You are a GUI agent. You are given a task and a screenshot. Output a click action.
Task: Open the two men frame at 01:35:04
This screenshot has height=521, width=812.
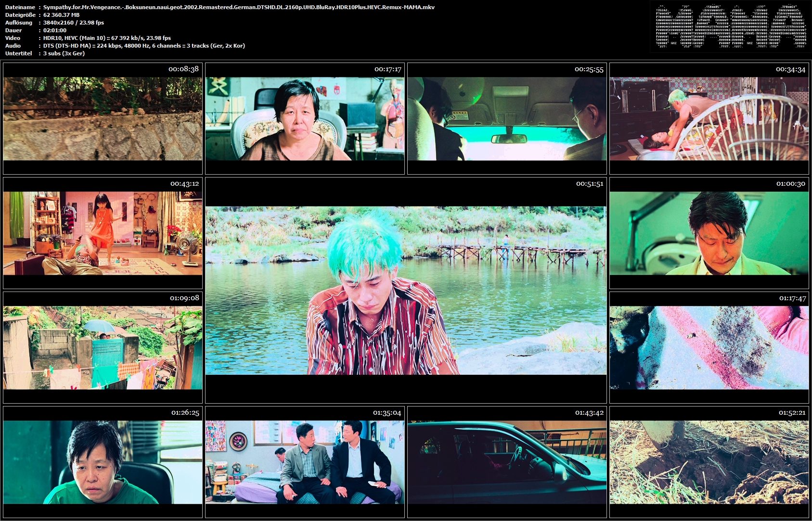click(305, 462)
